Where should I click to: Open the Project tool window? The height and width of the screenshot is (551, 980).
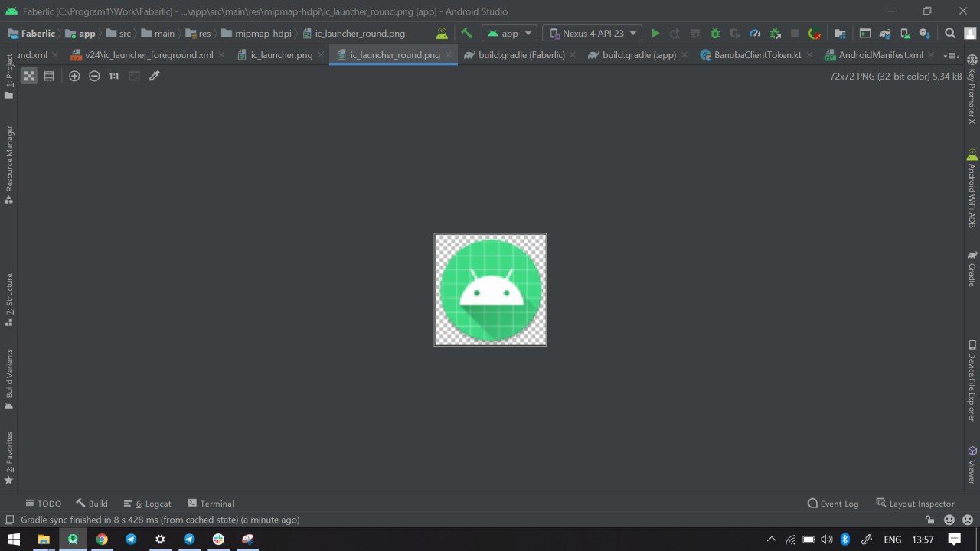pos(9,76)
